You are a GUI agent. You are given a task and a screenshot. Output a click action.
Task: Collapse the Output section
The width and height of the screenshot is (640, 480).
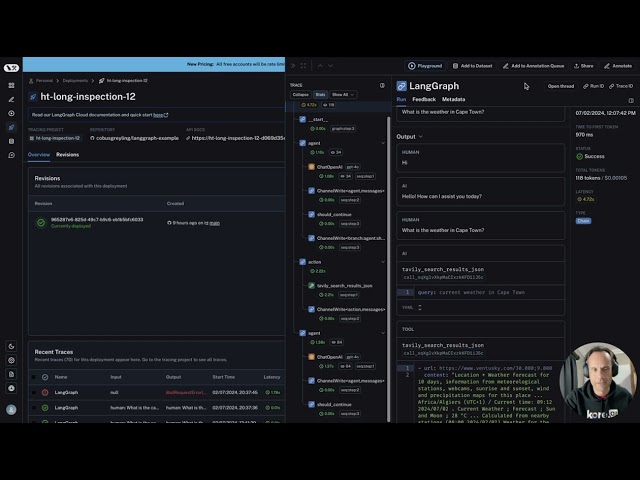pyautogui.click(x=409, y=137)
